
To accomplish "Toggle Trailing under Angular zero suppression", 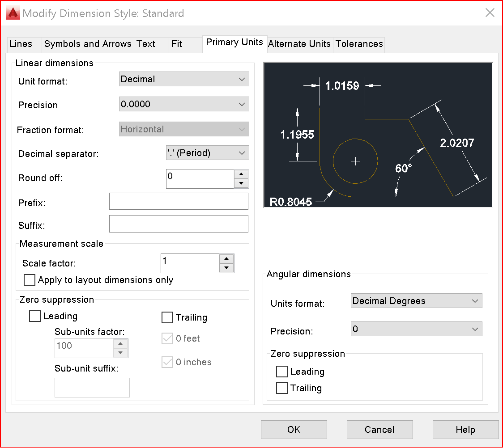I will click(x=282, y=388).
